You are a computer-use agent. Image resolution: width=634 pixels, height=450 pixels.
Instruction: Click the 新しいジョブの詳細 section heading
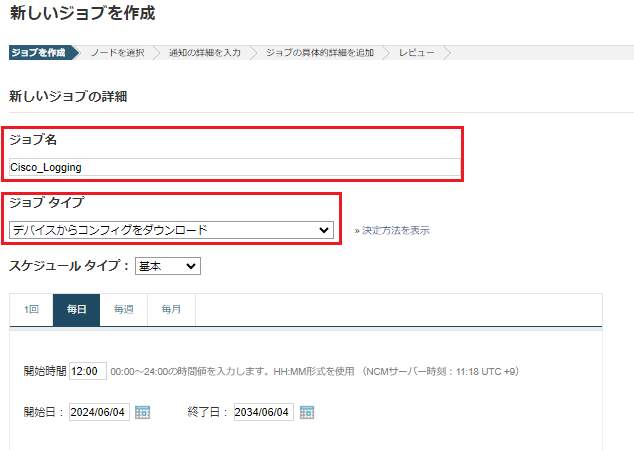[68, 97]
